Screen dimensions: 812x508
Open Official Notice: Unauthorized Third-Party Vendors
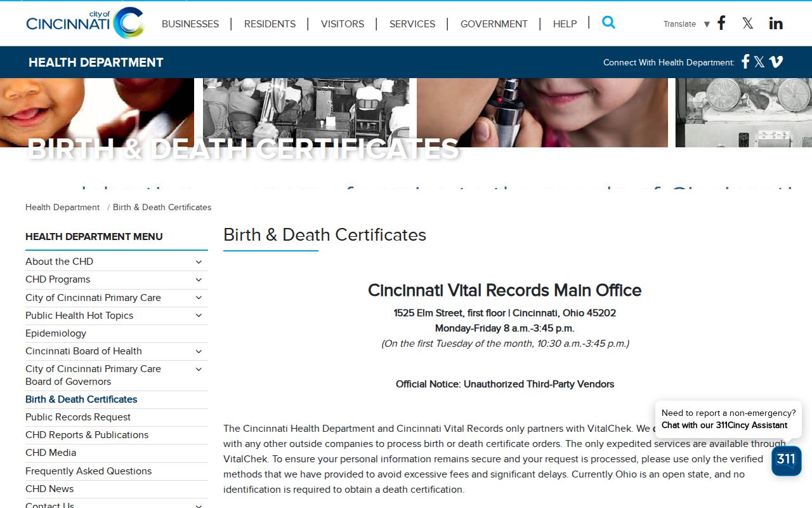[505, 384]
